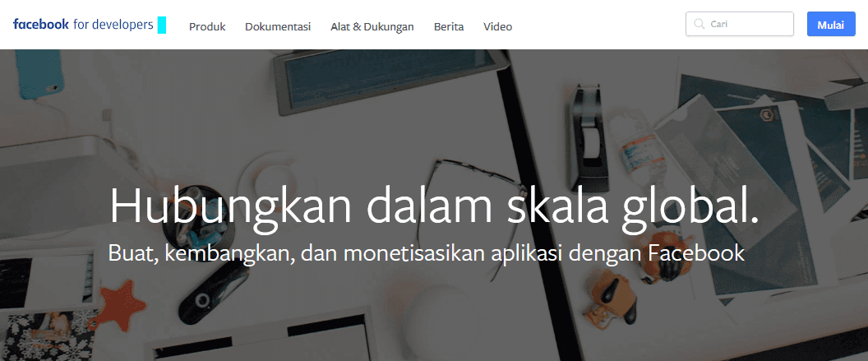Image resolution: width=868 pixels, height=361 pixels.
Task: Click the black tape dispenser in the photo
Action: coord(589,136)
